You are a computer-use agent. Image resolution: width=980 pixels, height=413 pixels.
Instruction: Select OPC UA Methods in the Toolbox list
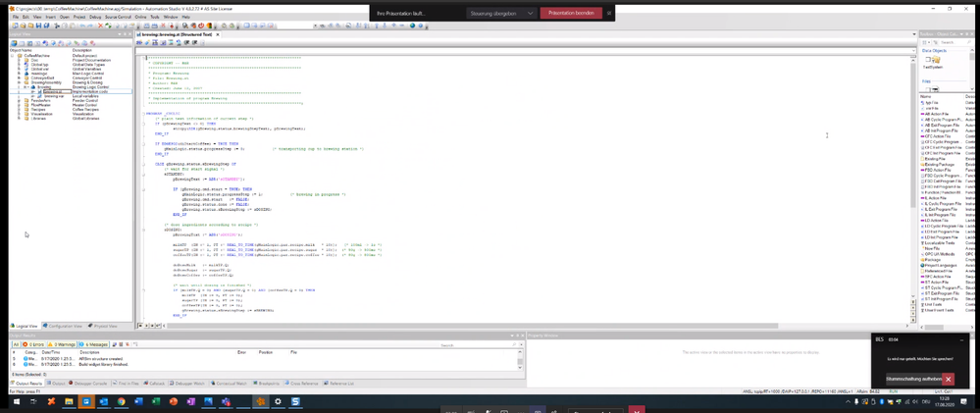pyautogui.click(x=936, y=254)
